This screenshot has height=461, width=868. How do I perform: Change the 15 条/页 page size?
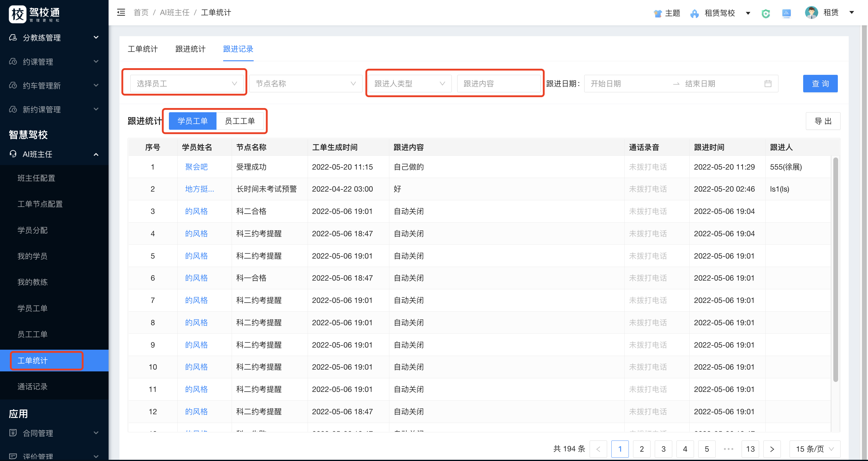click(815, 449)
